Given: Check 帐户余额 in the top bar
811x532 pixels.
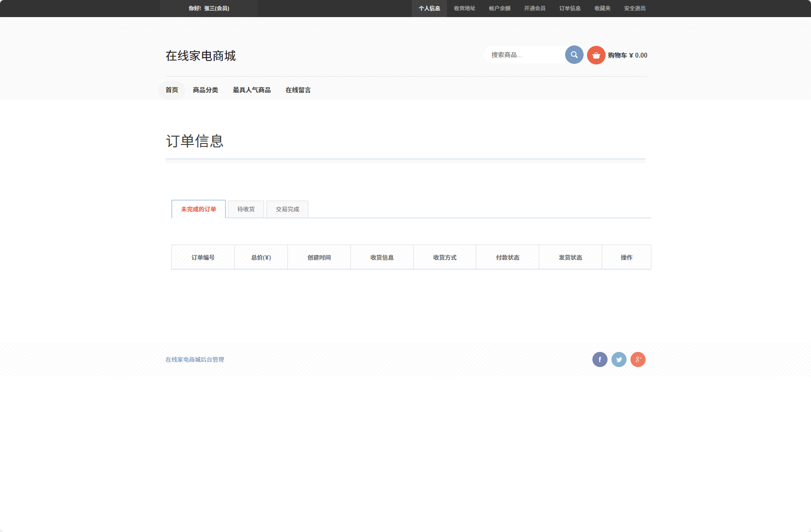Looking at the screenshot, I should (499, 8).
